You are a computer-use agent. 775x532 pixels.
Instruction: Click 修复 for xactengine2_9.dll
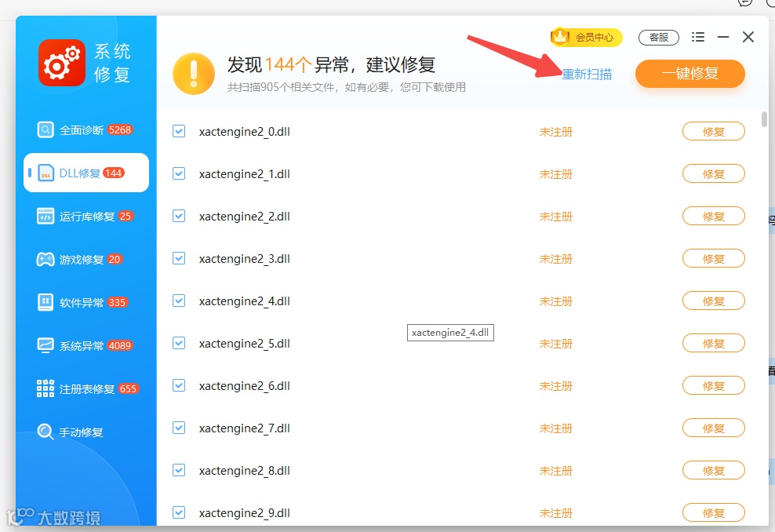pyautogui.click(x=713, y=512)
